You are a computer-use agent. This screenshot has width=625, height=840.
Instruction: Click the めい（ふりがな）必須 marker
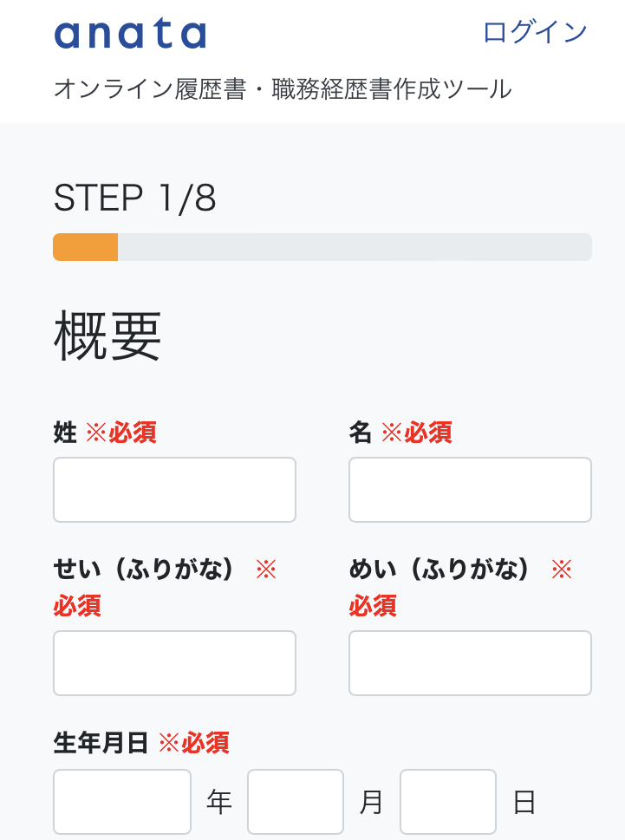tap(373, 607)
